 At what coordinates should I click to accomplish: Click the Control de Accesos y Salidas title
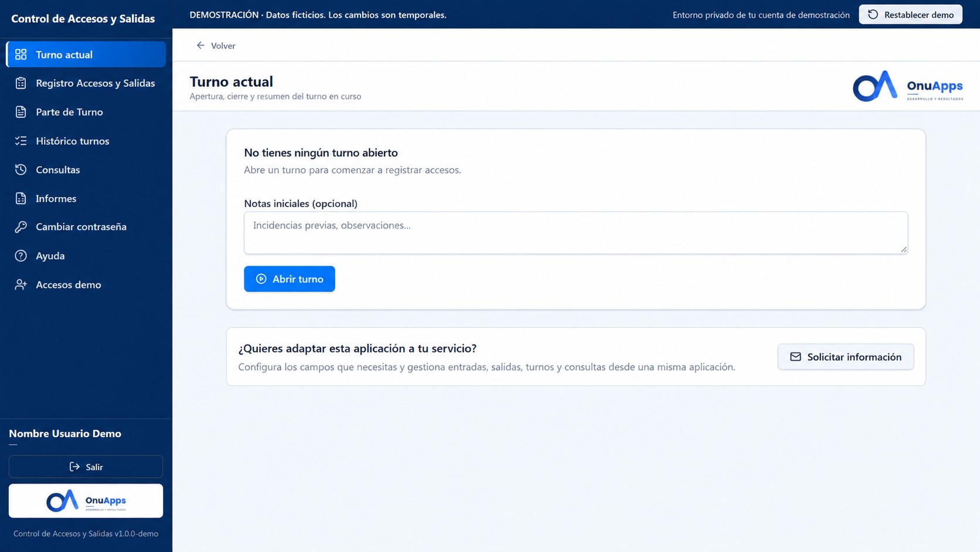tap(83, 19)
